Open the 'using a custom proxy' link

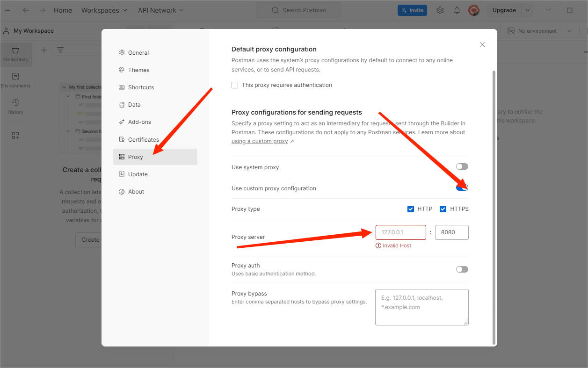(260, 141)
